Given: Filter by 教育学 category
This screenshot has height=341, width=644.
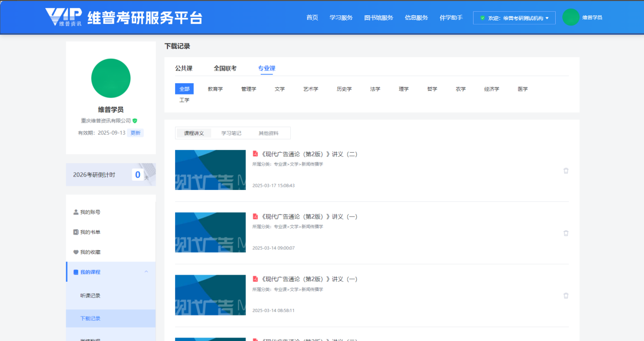Looking at the screenshot, I should [x=215, y=89].
